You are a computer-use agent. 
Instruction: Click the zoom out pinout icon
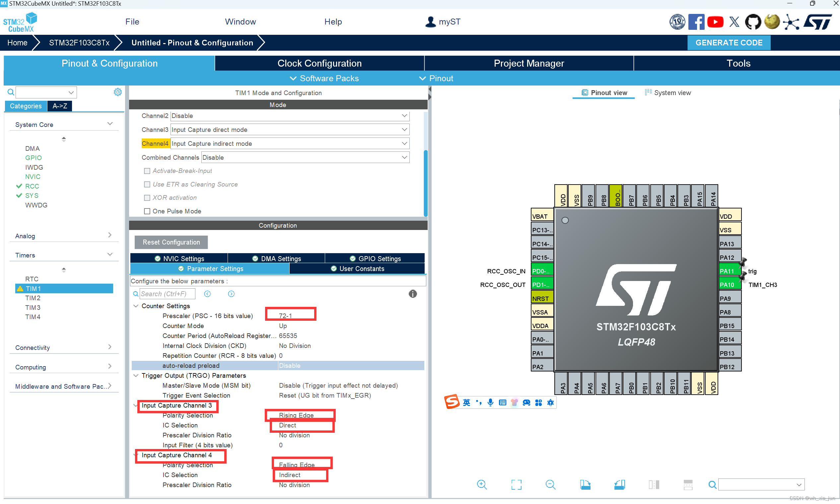click(550, 484)
